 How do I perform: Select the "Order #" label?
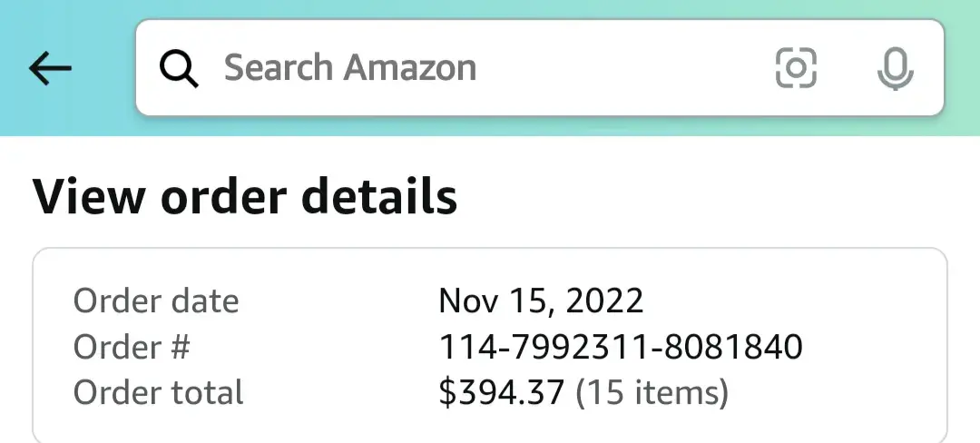click(x=132, y=347)
